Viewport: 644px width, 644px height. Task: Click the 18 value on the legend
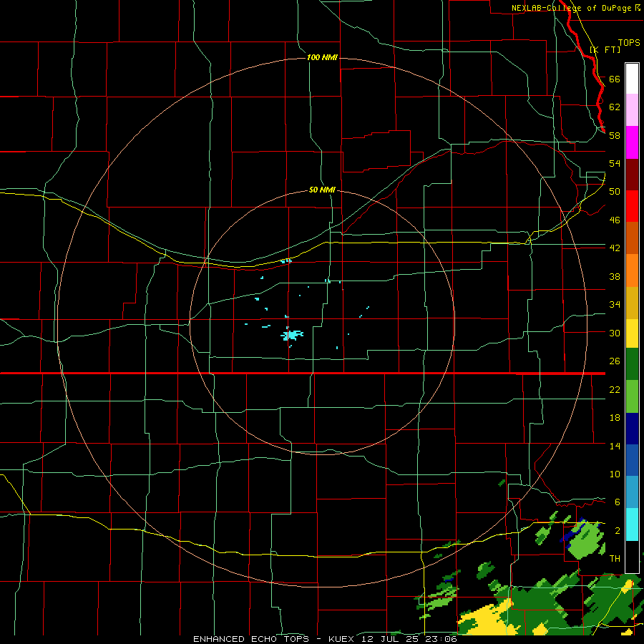click(x=615, y=418)
